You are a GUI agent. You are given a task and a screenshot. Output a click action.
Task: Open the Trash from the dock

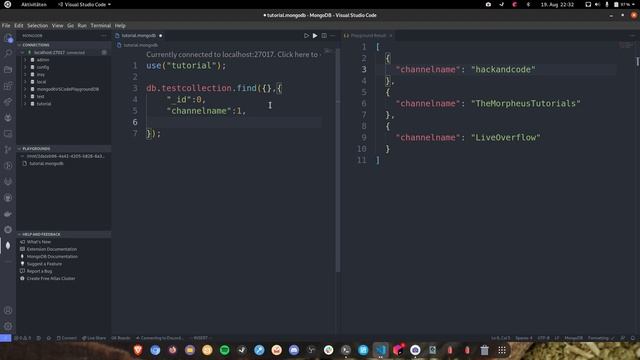(x=484, y=350)
